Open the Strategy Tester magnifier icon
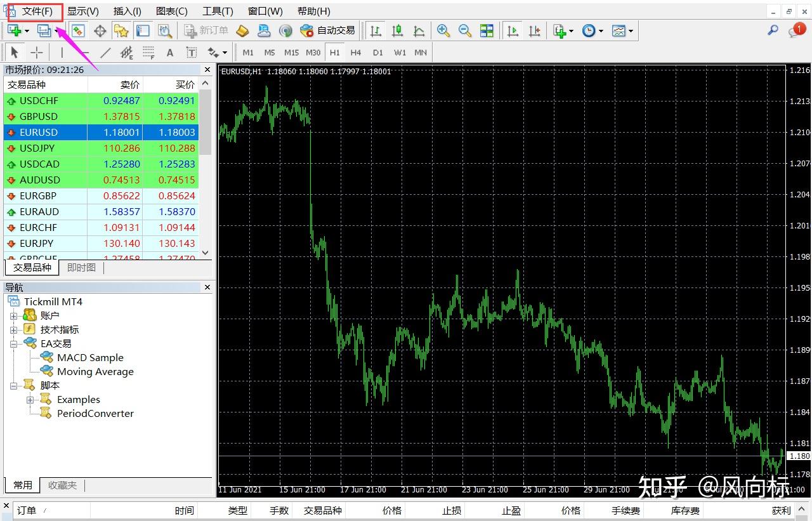The height and width of the screenshot is (521, 812). pos(164,30)
